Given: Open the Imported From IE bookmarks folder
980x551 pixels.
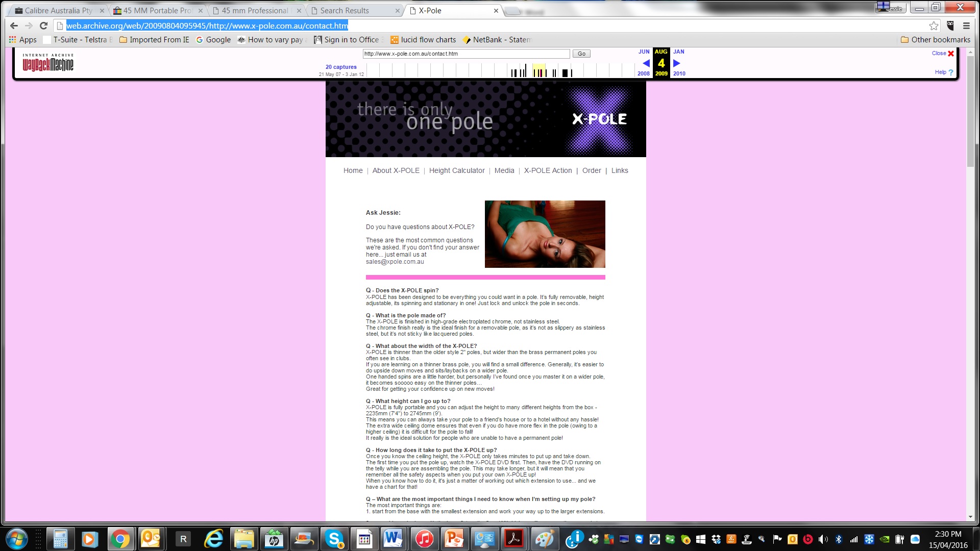Looking at the screenshot, I should coord(154,40).
